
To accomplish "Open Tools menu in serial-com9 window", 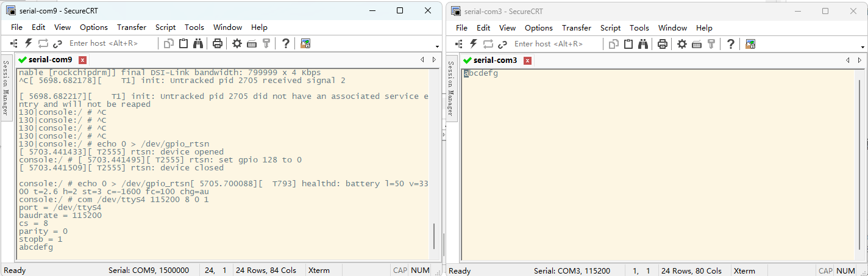I will [x=194, y=27].
